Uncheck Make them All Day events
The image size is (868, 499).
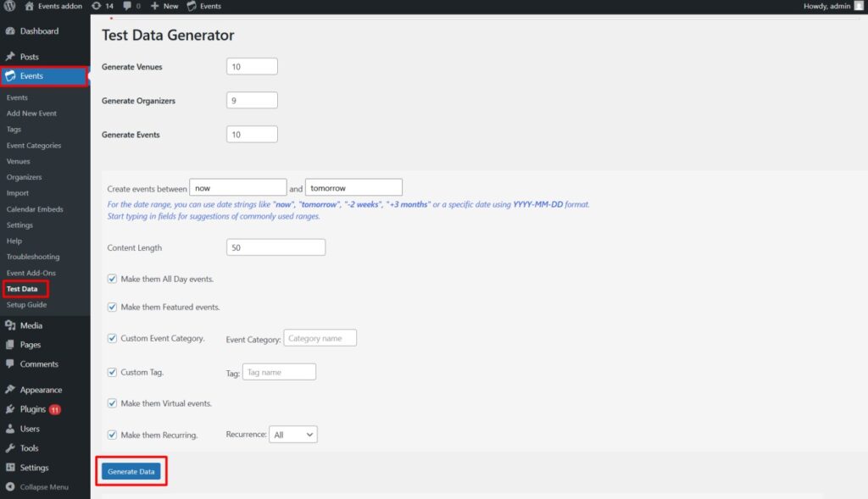[x=113, y=279]
